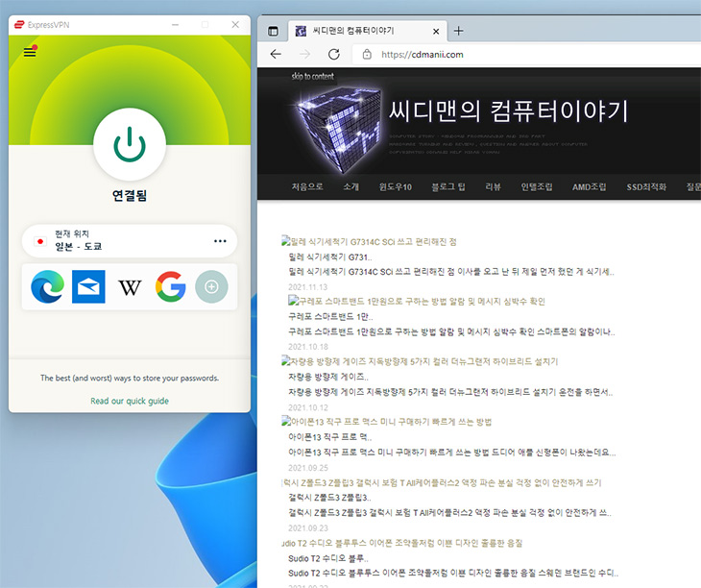The height and width of the screenshot is (588, 701).
Task: Go back in the browser
Action: pos(276,55)
